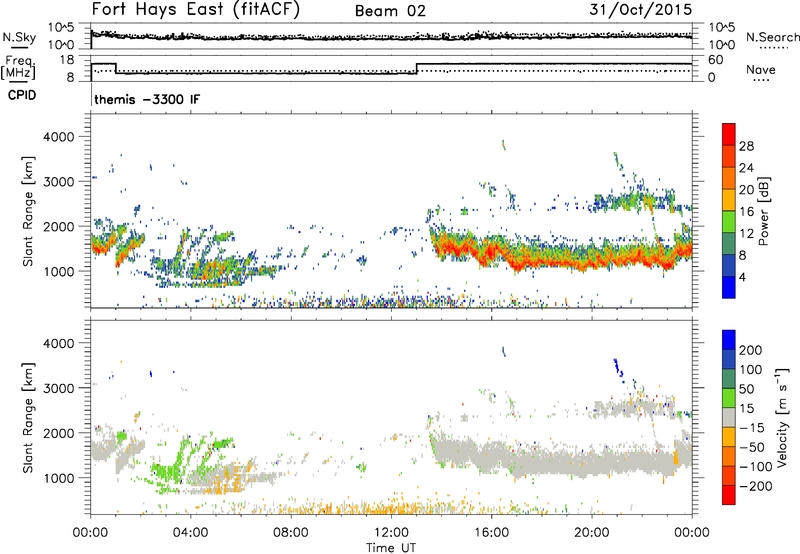This screenshot has width=800, height=554.
Task: Select the blue top Velocity colorbar segment
Action: (x=729, y=340)
